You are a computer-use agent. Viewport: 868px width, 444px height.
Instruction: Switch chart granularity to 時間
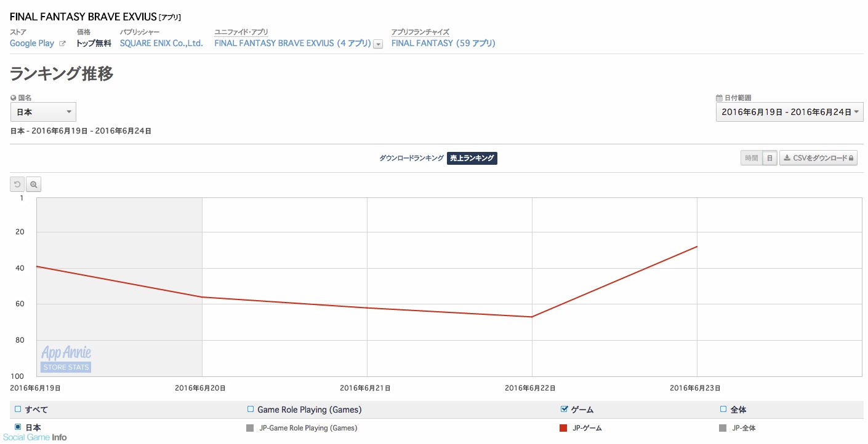tap(751, 158)
